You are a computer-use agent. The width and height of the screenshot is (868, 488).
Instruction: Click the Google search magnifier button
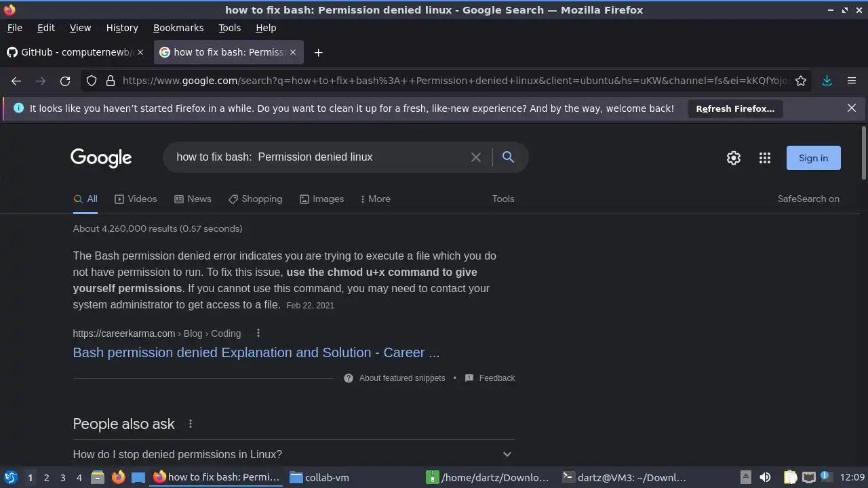click(x=508, y=157)
